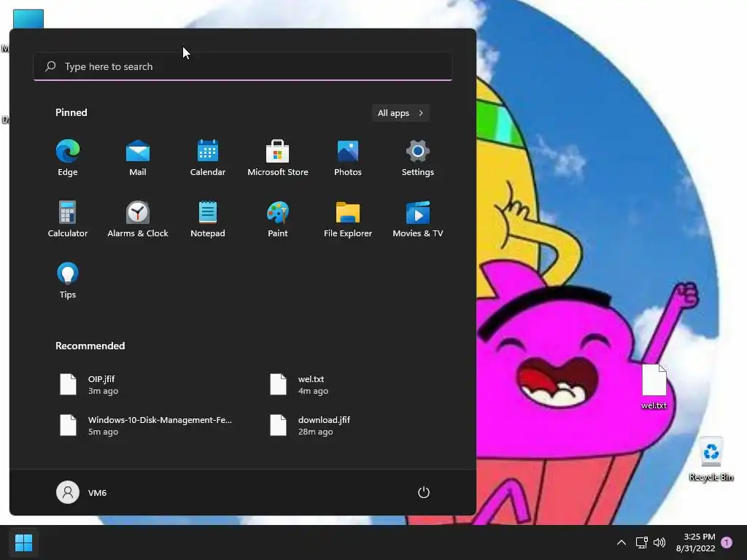The height and width of the screenshot is (560, 747).
Task: Open VM6 user account menu
Action: pyautogui.click(x=82, y=492)
